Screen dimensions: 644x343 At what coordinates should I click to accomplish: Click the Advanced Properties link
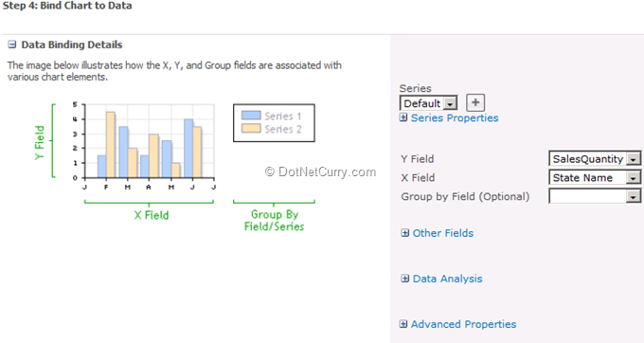pyautogui.click(x=464, y=324)
